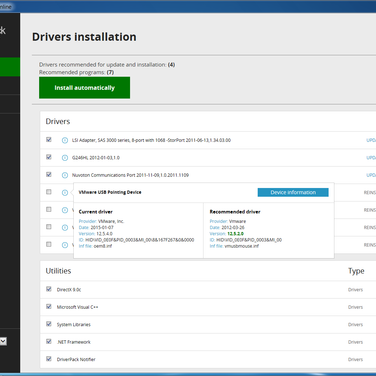Show info for LSI Adapter driver
Image resolution: width=376 pixels, height=376 pixels.
65,140
